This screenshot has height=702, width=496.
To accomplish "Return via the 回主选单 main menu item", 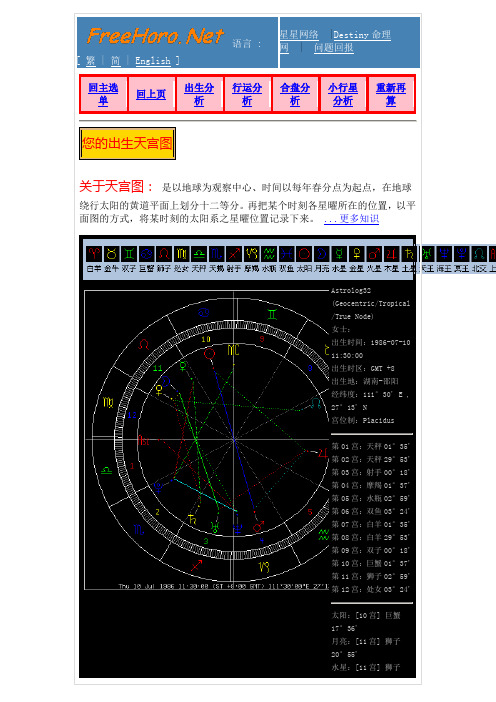I will point(103,94).
